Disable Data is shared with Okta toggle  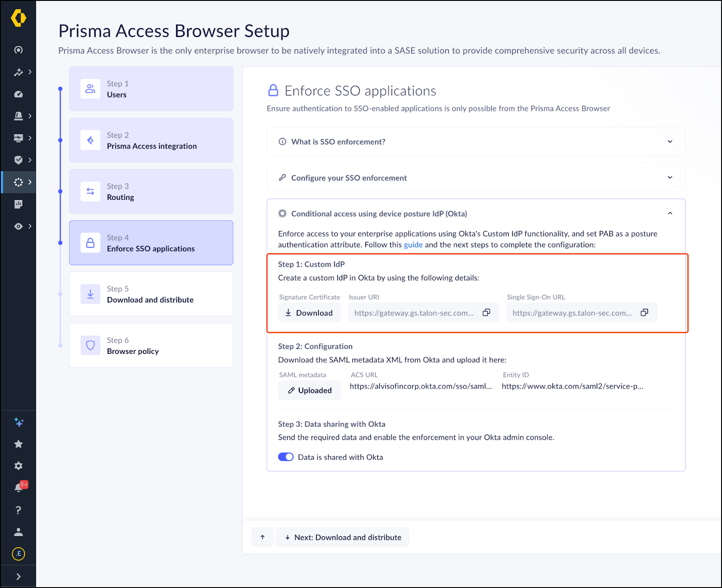(x=286, y=457)
